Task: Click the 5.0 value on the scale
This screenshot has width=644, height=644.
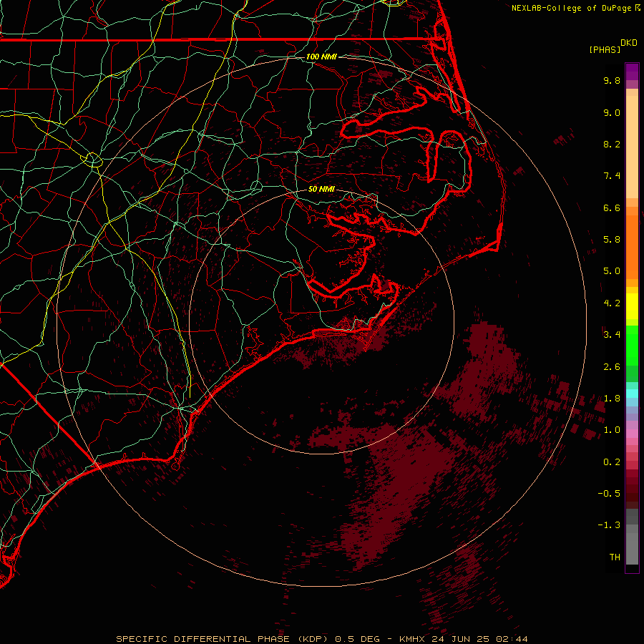Action: coord(612,271)
